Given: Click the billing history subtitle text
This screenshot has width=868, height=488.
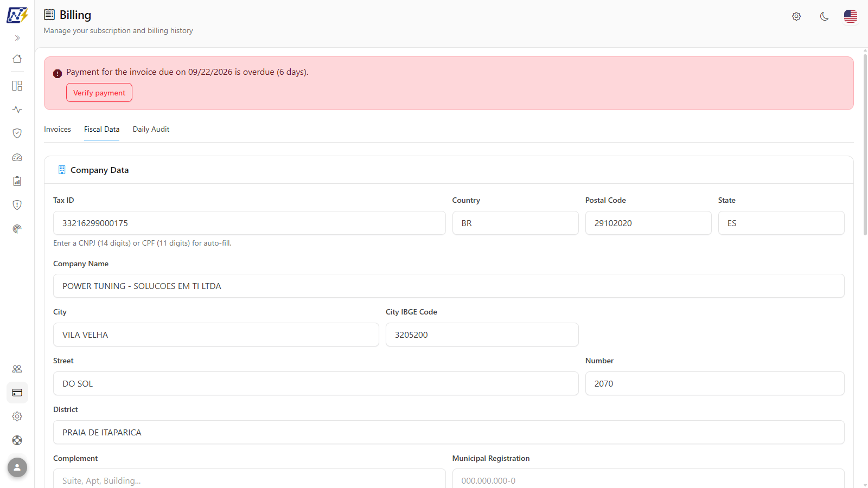Looking at the screenshot, I should [118, 31].
